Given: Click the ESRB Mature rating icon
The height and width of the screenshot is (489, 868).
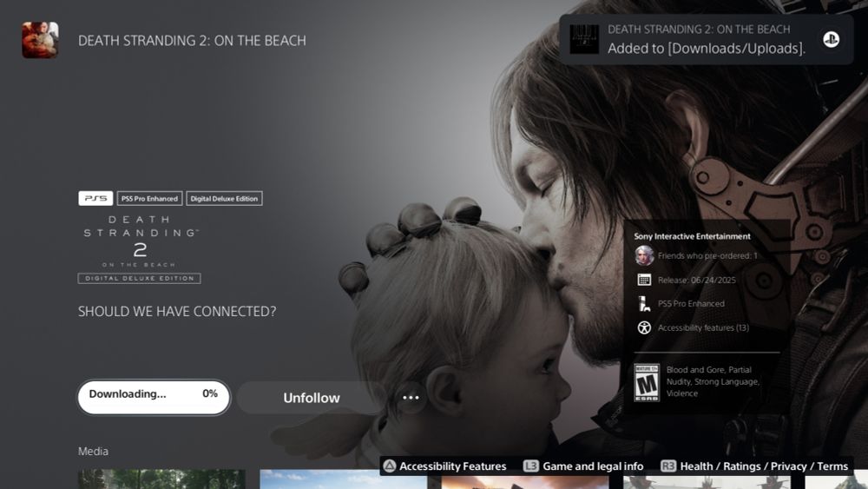Looking at the screenshot, I should point(647,382).
